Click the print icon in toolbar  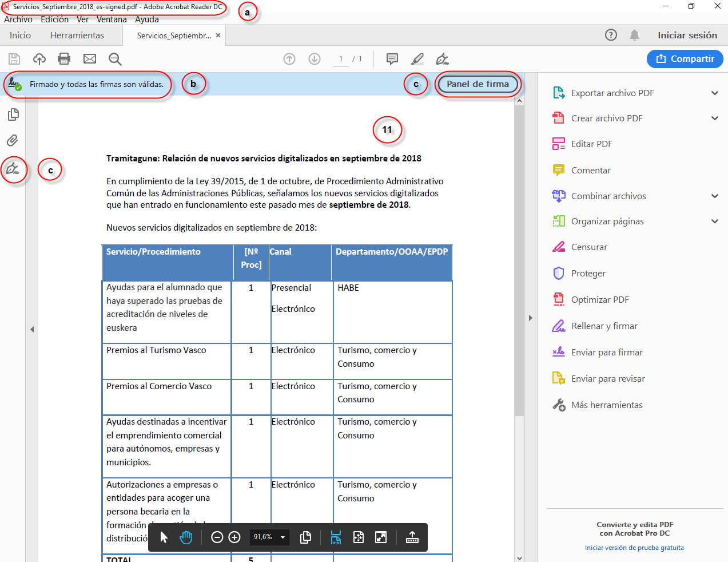pos(64,59)
